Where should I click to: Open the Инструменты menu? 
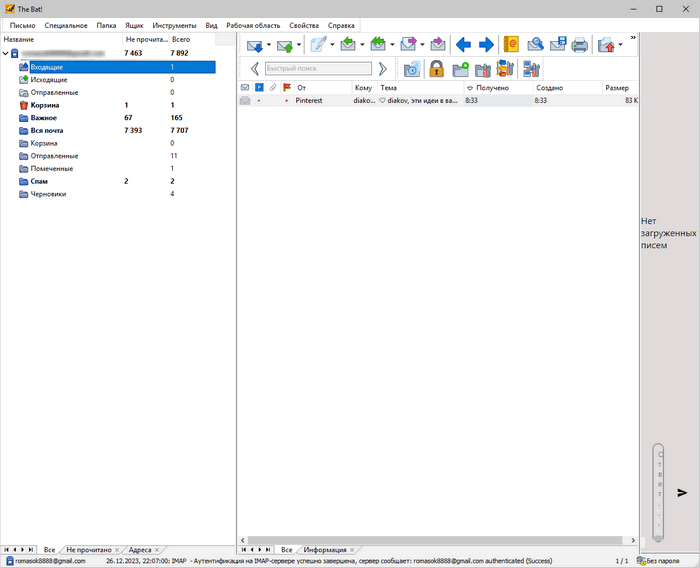click(174, 25)
